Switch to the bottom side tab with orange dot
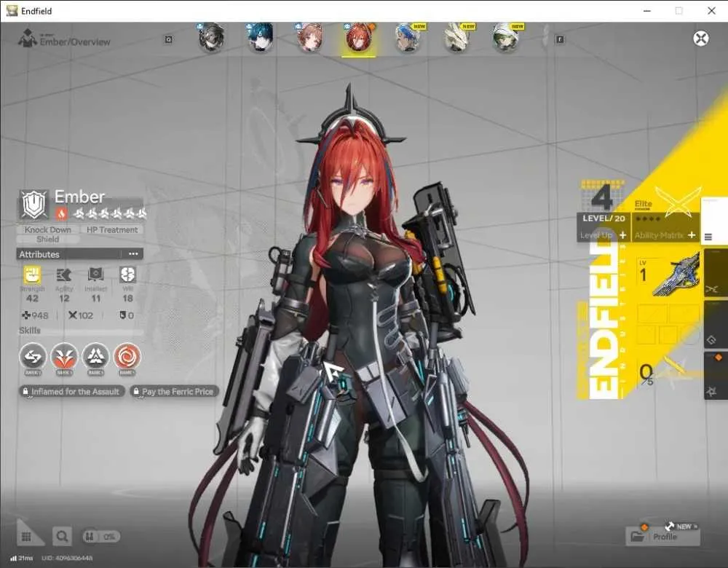This screenshot has height=568, width=728. 716,376
